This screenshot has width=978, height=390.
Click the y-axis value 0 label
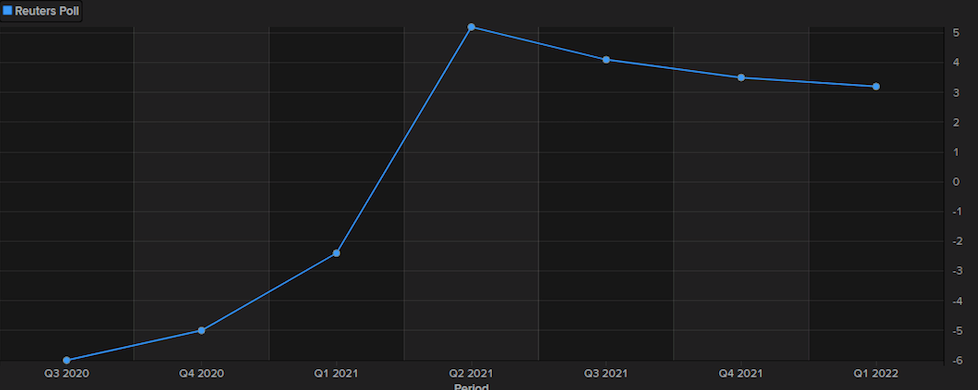click(x=956, y=182)
